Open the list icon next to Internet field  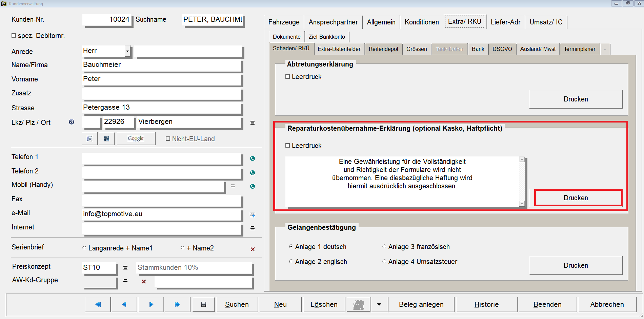(x=253, y=228)
